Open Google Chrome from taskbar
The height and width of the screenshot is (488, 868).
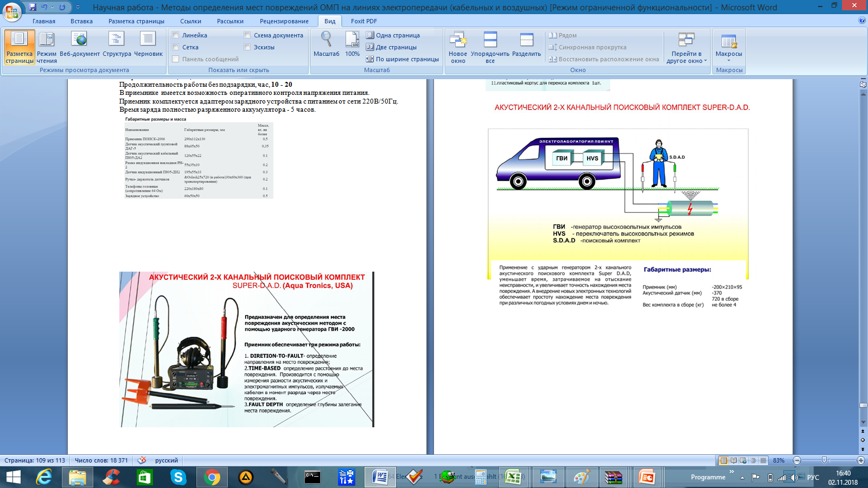[x=212, y=477]
